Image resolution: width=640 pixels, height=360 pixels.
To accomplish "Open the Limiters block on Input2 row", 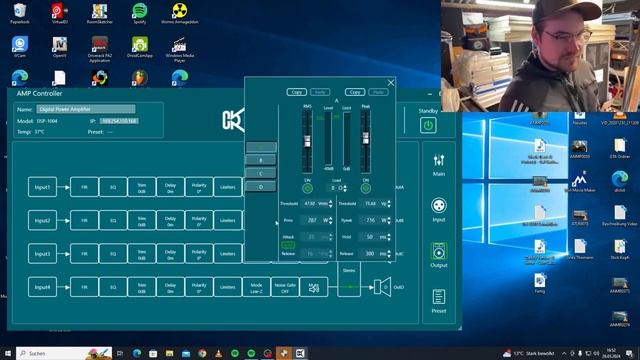I will coord(228,220).
